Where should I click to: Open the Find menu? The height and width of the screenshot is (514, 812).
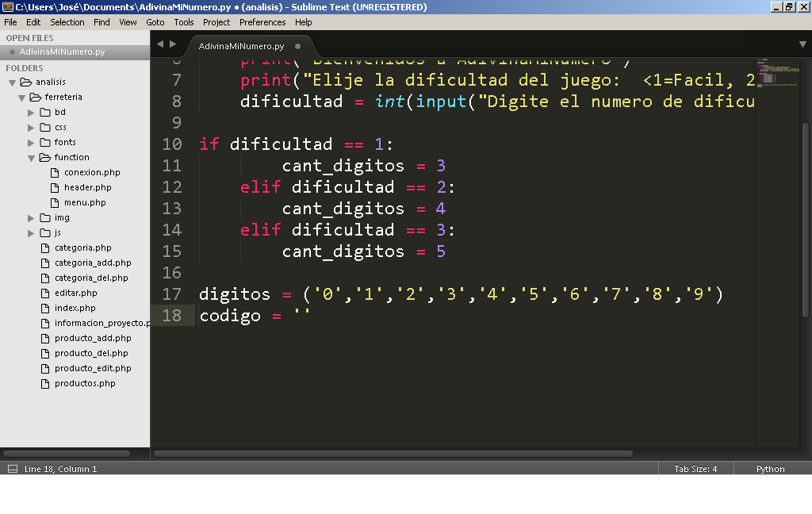click(101, 22)
